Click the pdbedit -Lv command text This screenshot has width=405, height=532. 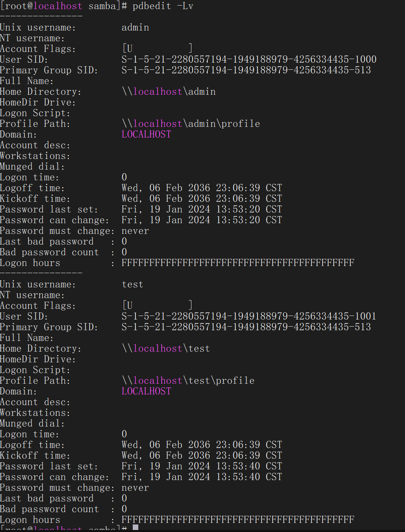click(x=163, y=6)
